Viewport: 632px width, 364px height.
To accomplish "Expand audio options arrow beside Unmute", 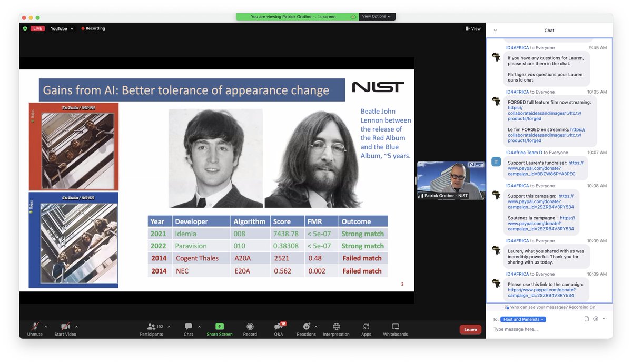I will click(x=45, y=326).
